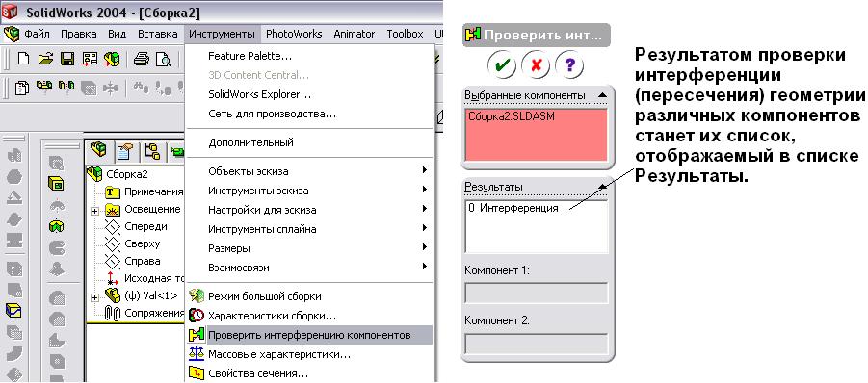
Task: Click the yellow cube icon in the features toolbar
Action: click(x=56, y=184)
